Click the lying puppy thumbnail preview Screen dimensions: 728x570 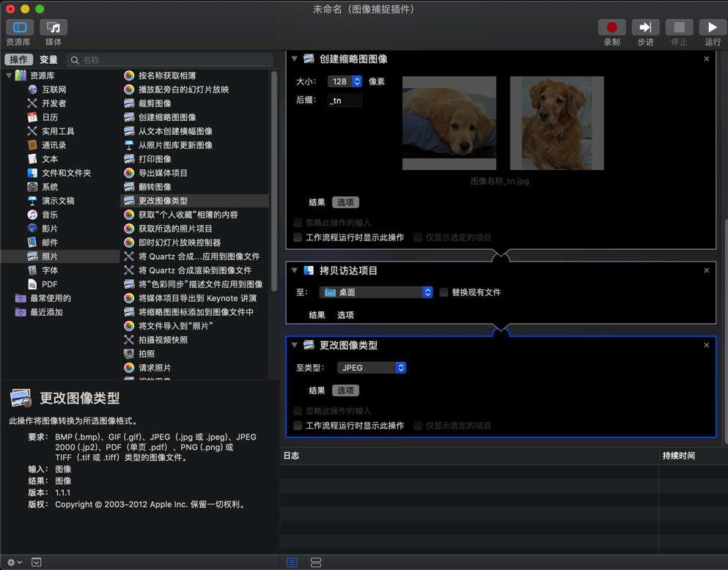coord(449,123)
